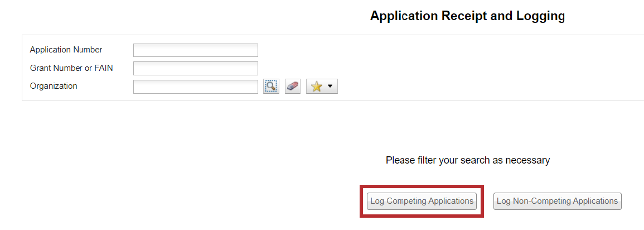The height and width of the screenshot is (230, 644).
Task: Open the favorite organizations star menu
Action: point(322,87)
